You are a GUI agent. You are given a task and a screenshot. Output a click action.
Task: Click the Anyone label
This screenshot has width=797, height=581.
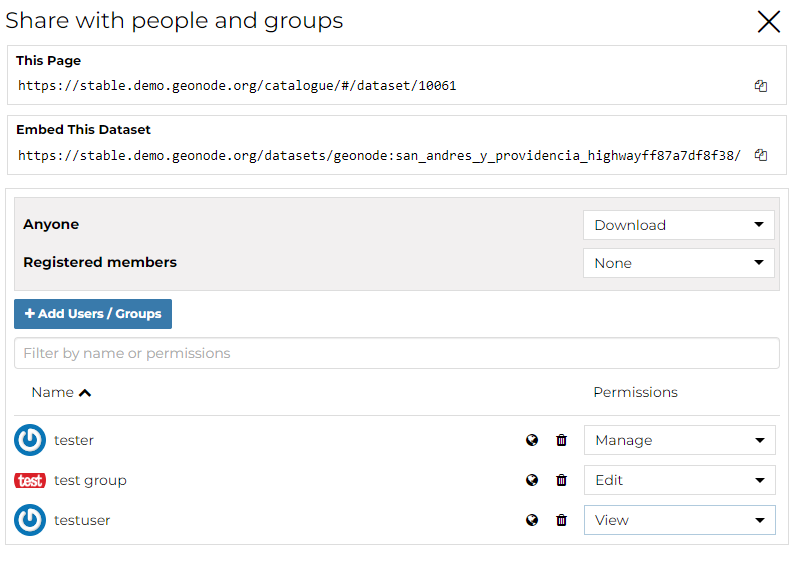tap(51, 225)
